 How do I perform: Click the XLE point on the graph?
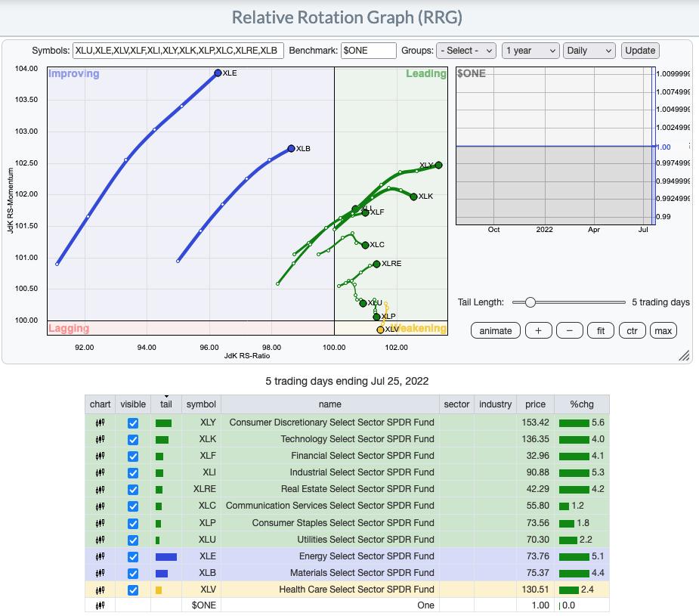tap(218, 73)
